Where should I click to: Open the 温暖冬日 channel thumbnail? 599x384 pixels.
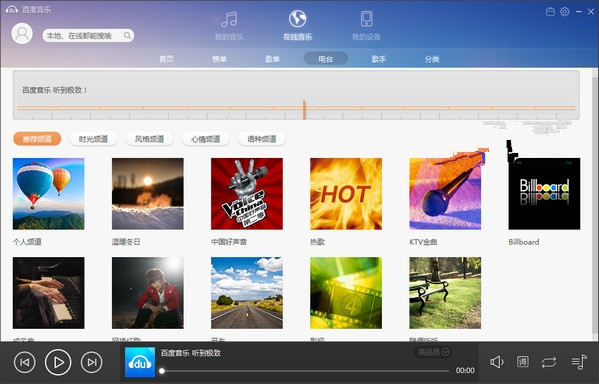147,194
